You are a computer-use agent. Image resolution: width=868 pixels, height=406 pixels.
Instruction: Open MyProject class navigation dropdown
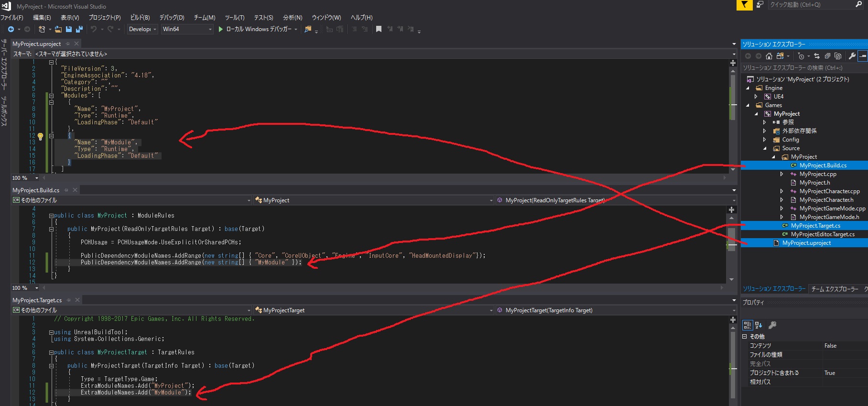tap(491, 200)
